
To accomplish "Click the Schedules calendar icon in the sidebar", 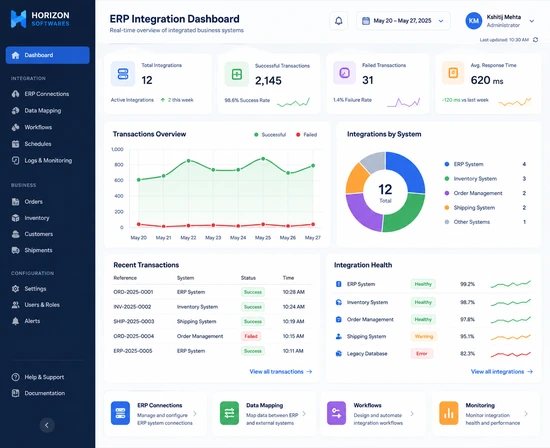I will coord(15,144).
